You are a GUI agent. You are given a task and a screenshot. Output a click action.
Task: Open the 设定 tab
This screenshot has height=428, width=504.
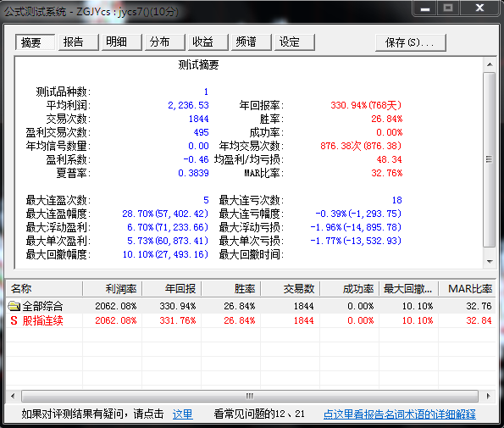(295, 42)
